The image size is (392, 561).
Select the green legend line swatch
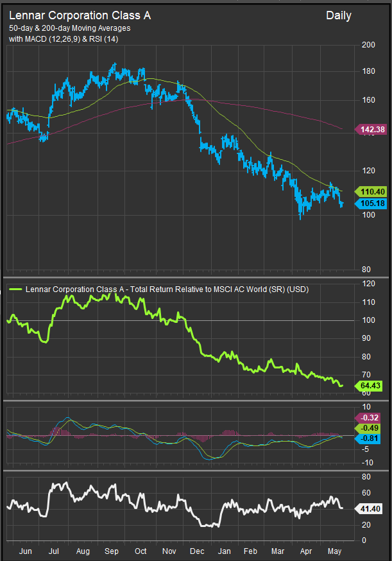[x=15, y=289]
